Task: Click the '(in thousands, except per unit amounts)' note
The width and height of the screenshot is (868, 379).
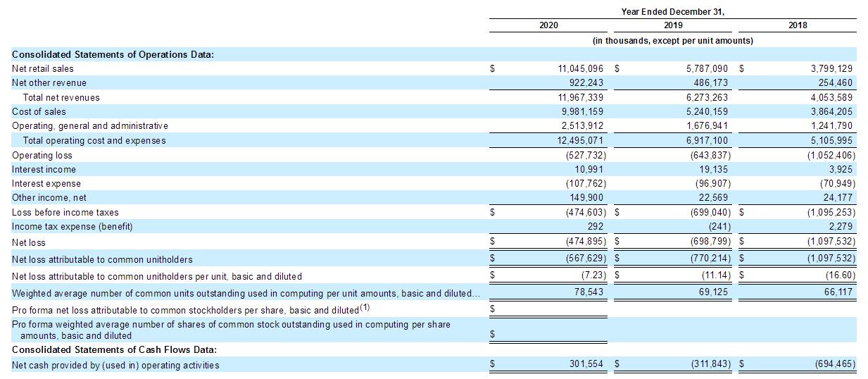Action: coord(673,41)
